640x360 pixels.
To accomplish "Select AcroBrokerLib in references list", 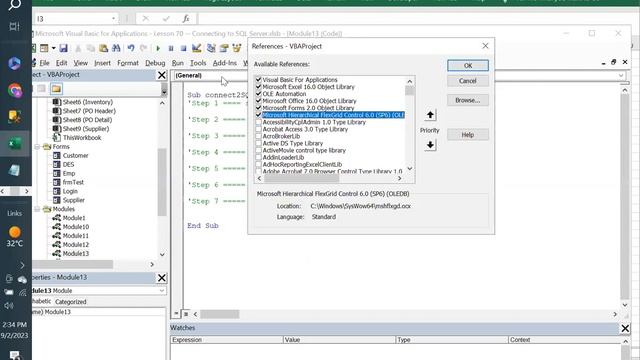I will [281, 136].
